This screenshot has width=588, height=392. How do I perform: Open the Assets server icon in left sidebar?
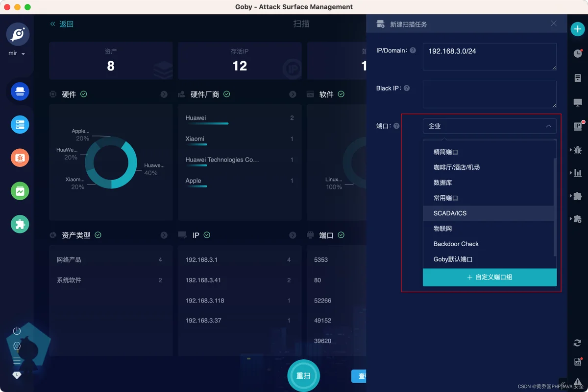[20, 125]
